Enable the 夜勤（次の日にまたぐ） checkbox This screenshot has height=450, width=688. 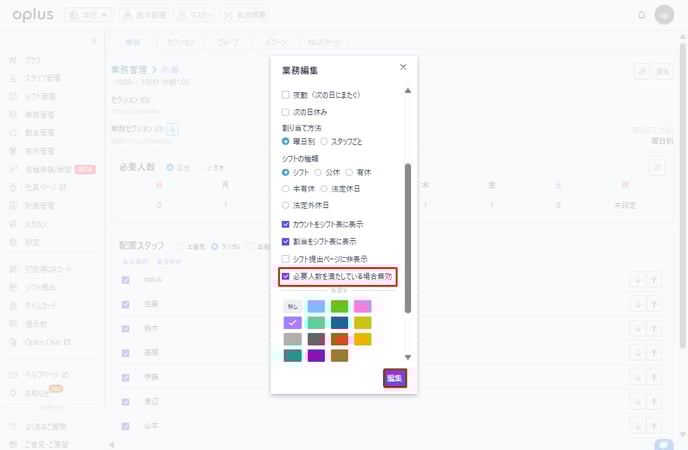pyautogui.click(x=286, y=95)
